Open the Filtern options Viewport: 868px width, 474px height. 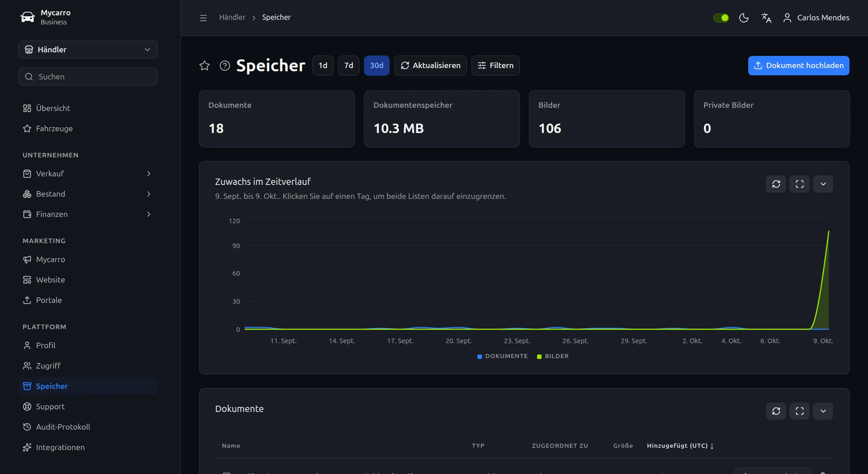coord(495,66)
